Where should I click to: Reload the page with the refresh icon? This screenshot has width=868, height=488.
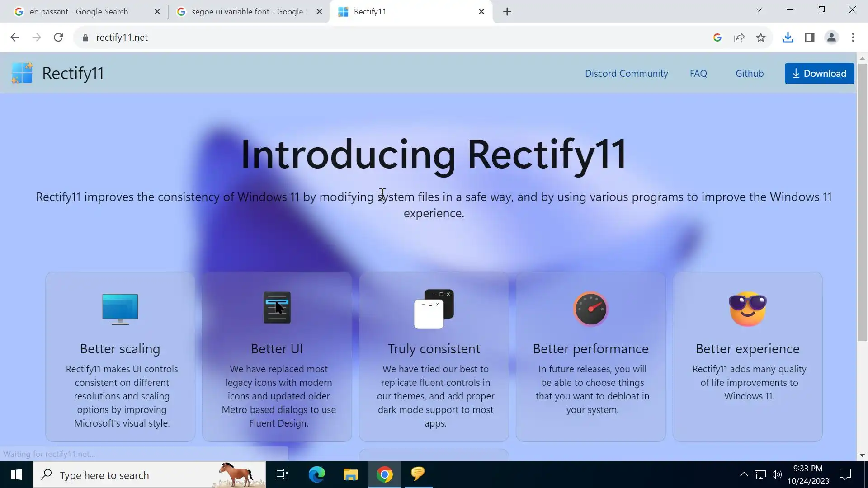pos(58,38)
